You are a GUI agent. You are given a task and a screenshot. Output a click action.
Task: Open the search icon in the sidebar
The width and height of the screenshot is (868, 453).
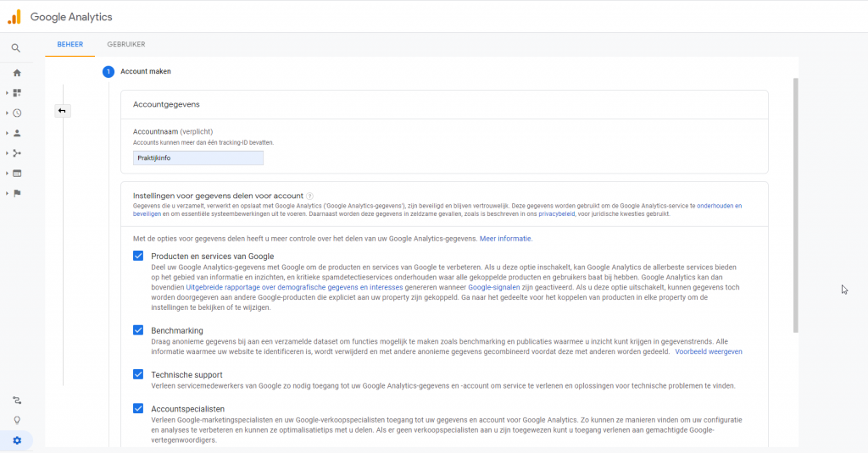[16, 48]
